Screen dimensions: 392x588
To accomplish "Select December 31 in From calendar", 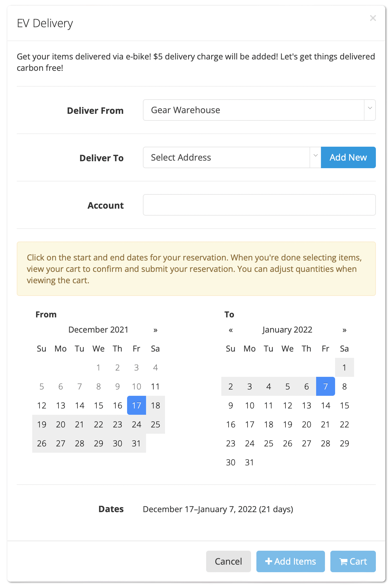I will [137, 443].
